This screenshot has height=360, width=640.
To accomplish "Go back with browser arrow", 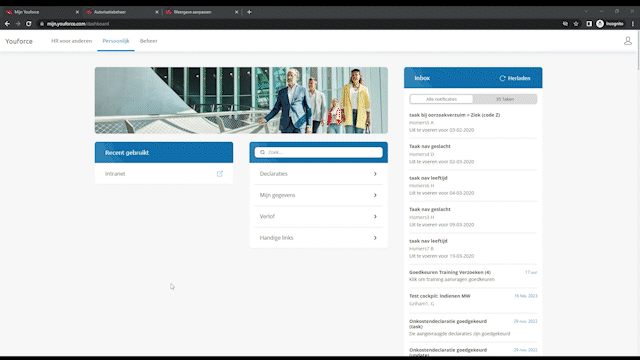I will click(x=7, y=24).
